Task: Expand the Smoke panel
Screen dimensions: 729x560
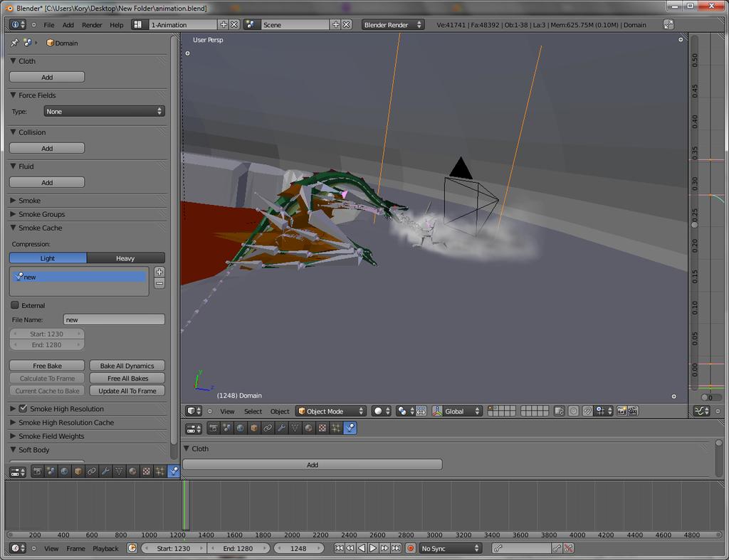Action: [x=13, y=201]
